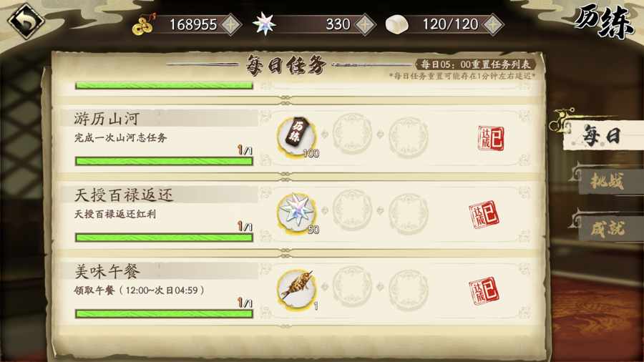Tap completed stamp for 美味午餐
This screenshot has height=362, width=644.
click(x=484, y=290)
